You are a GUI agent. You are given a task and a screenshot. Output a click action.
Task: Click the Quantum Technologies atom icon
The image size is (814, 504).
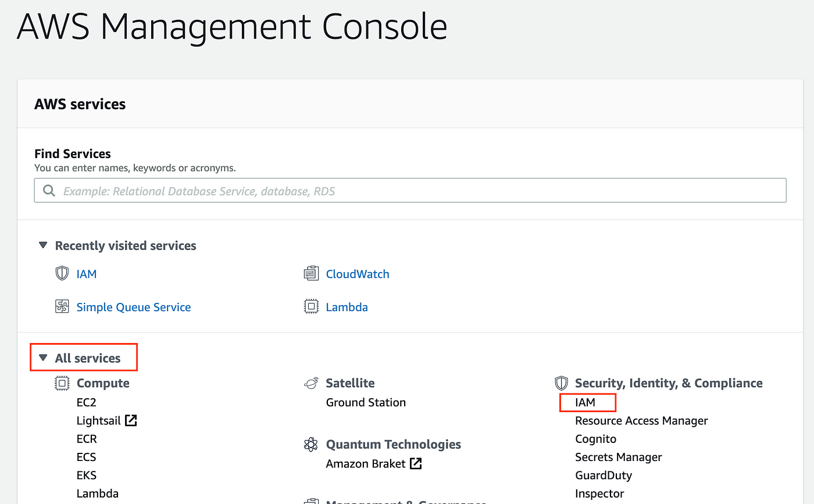pyautogui.click(x=312, y=445)
